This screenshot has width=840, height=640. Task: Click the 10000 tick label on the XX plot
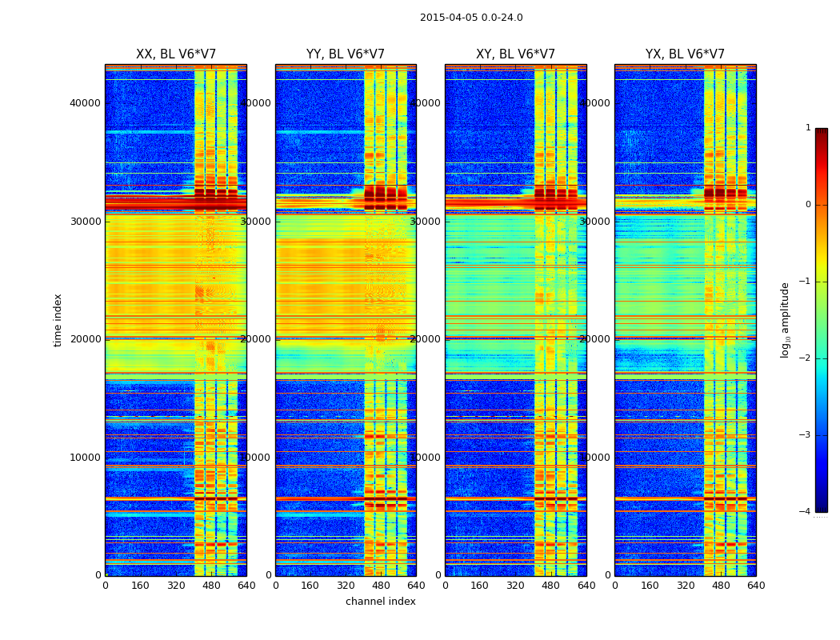(85, 457)
